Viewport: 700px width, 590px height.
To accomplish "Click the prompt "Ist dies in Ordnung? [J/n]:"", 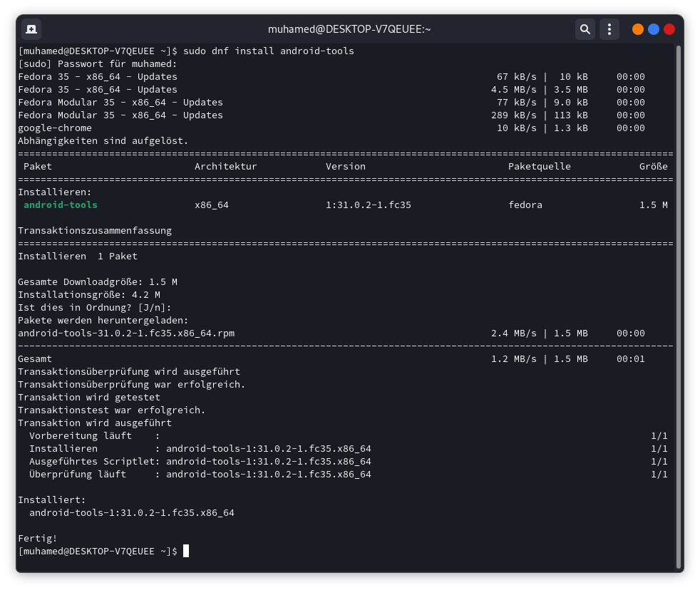I will click(95, 308).
